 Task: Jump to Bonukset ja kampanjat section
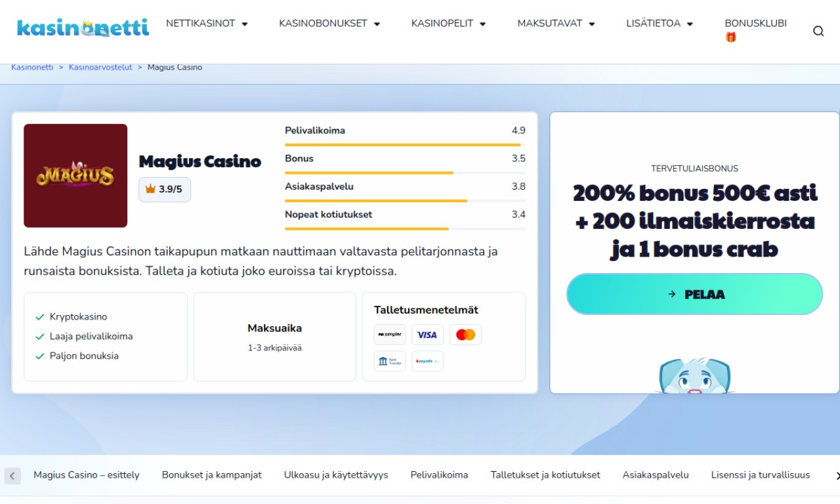(x=212, y=475)
